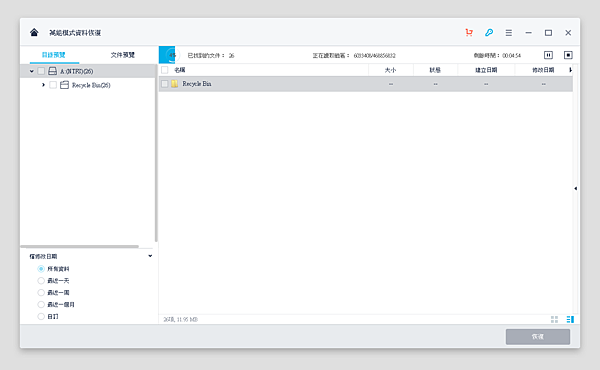Select the 自訂 custom date radio option
This screenshot has height=370, width=600.
(41, 316)
